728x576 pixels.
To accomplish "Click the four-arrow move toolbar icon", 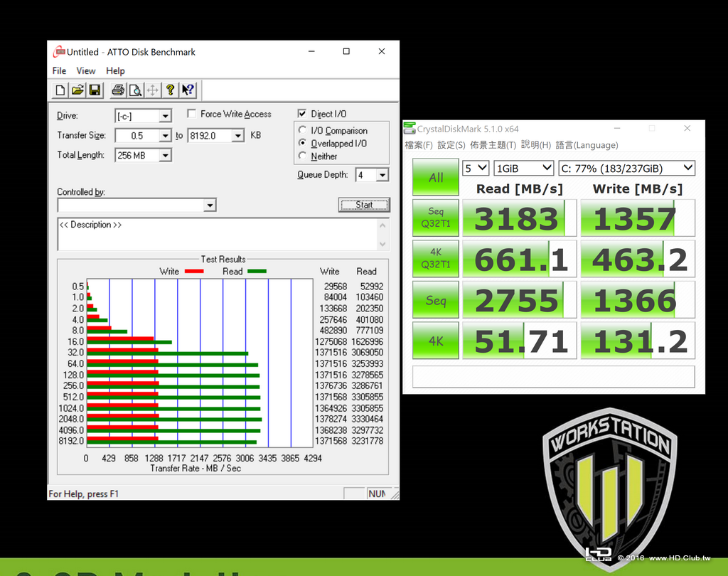I will [x=153, y=90].
